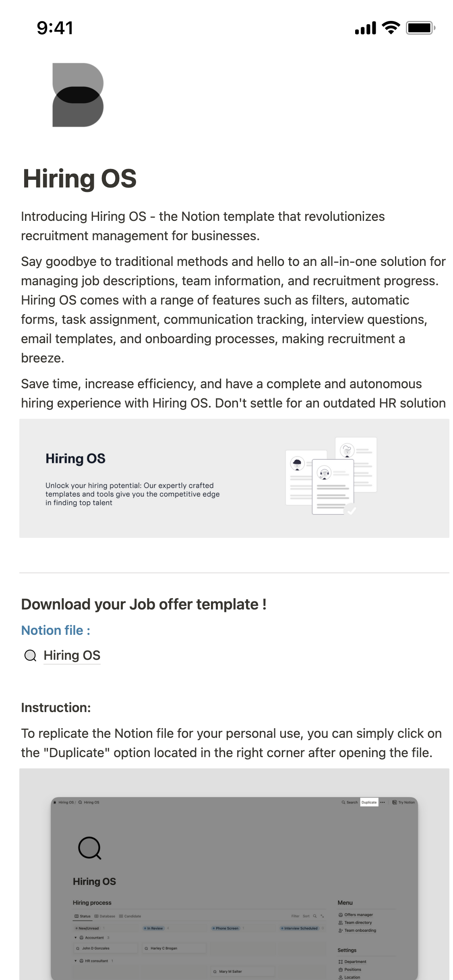Open the Hiring OS Notion file link
Image resolution: width=453 pixels, height=980 pixels.
[72, 655]
